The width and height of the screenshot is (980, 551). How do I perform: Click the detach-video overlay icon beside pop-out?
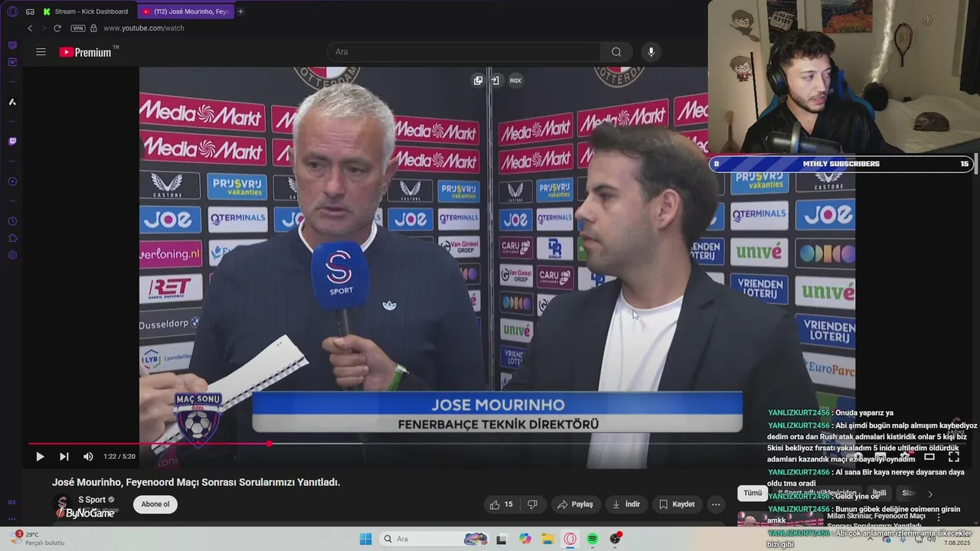pos(495,80)
